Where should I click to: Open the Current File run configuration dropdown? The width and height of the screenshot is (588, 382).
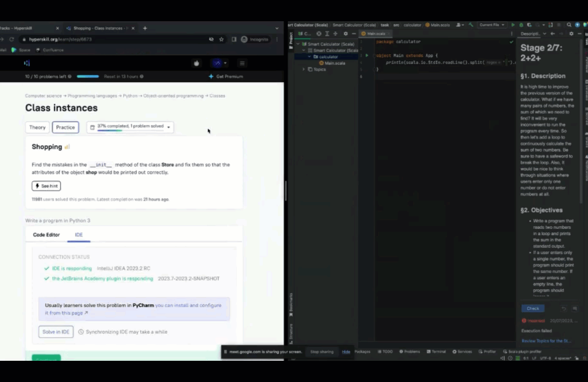click(x=492, y=25)
